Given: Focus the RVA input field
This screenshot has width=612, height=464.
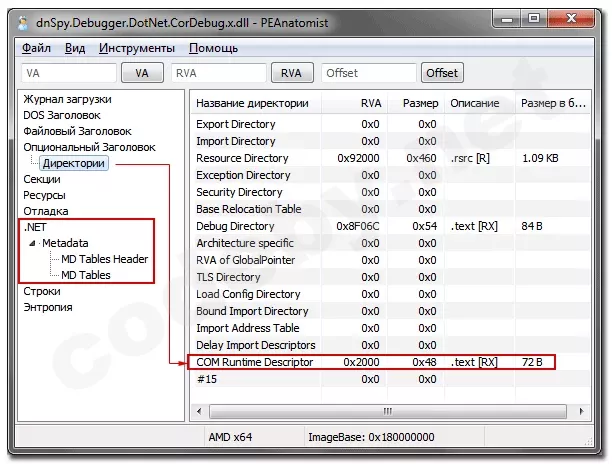Looking at the screenshot, I should point(219,73).
